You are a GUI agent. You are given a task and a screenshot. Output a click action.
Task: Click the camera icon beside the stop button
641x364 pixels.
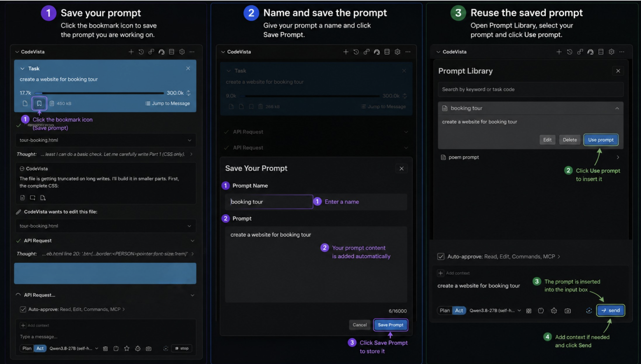pos(149,348)
